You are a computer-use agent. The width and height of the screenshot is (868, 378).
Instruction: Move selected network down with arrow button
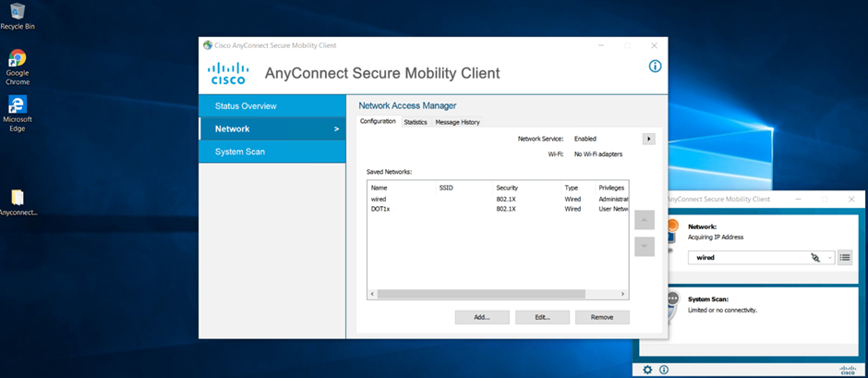click(x=645, y=247)
